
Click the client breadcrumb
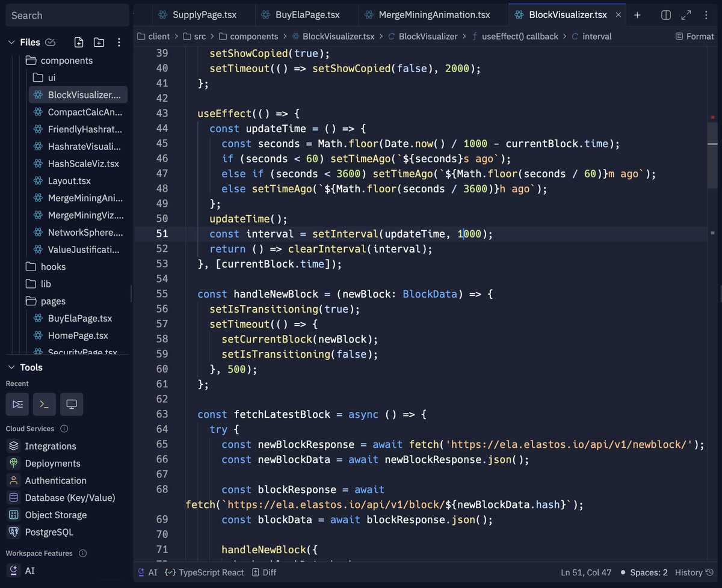click(155, 36)
